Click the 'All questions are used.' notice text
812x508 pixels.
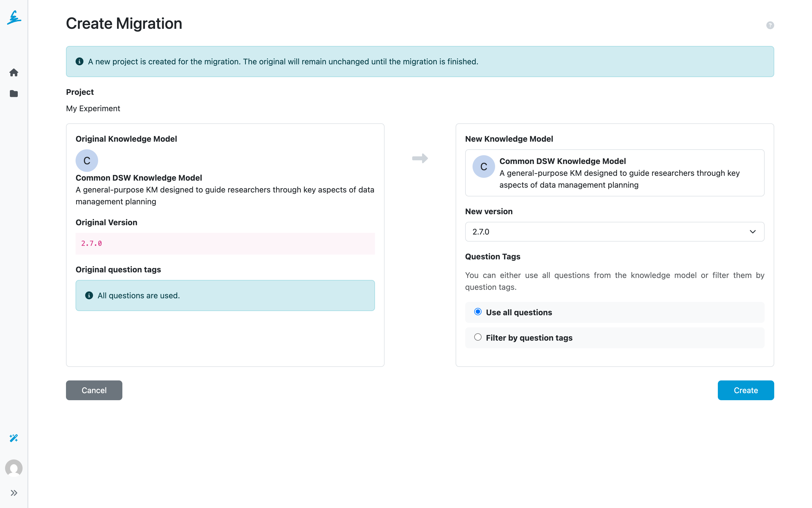coord(139,295)
